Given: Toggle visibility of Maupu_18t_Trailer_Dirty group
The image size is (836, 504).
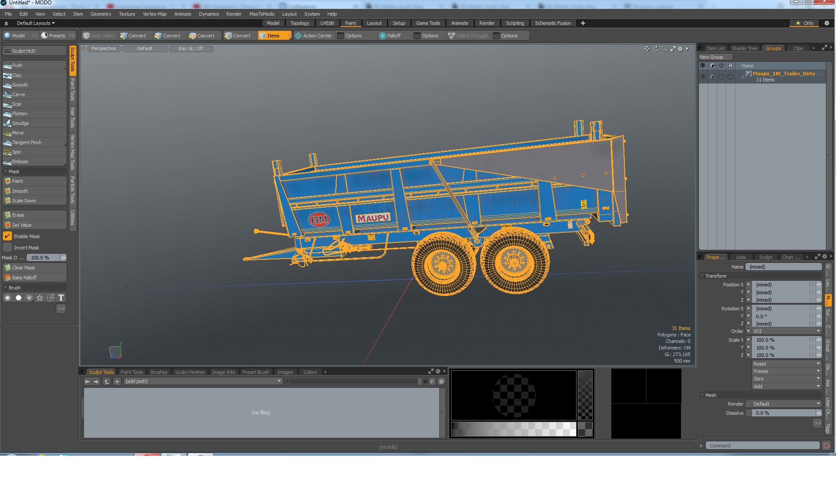Looking at the screenshot, I should coord(702,77).
